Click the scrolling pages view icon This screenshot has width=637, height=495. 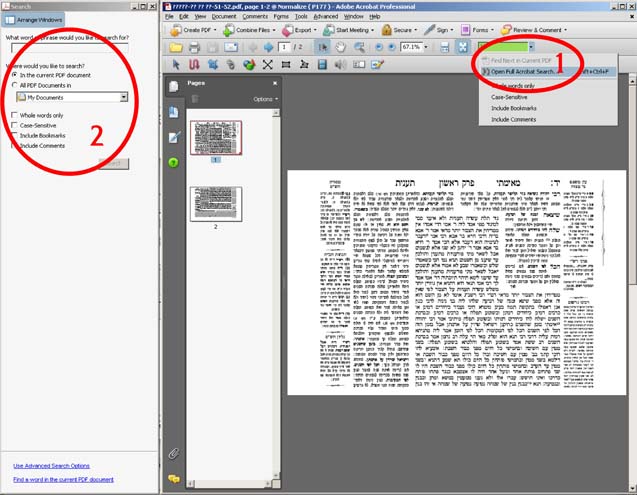pyautogui.click(x=445, y=47)
